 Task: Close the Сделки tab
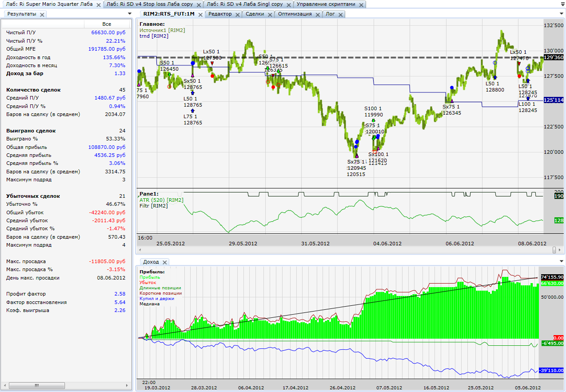(x=270, y=14)
